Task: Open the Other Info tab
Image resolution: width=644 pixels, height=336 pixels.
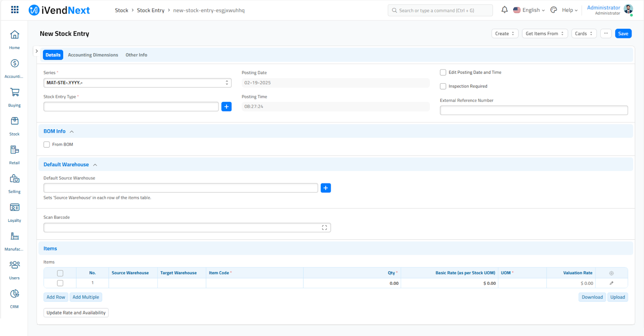Action: tap(136, 55)
